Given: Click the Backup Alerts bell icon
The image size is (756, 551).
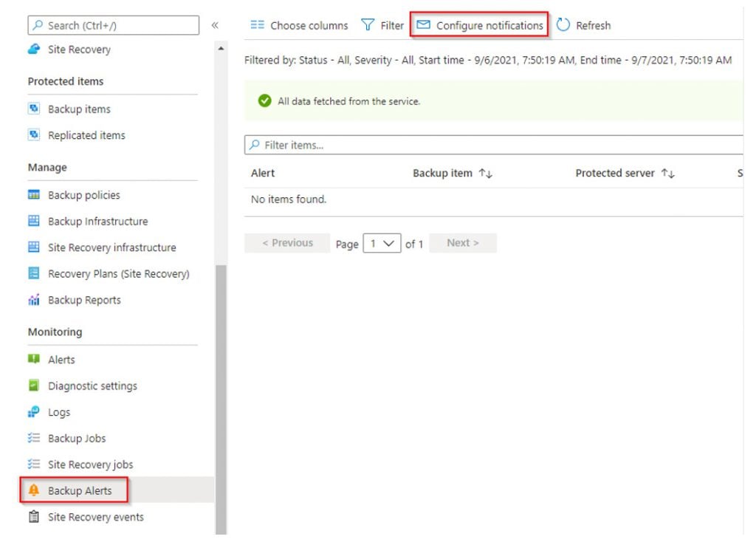Looking at the screenshot, I should click(x=33, y=490).
